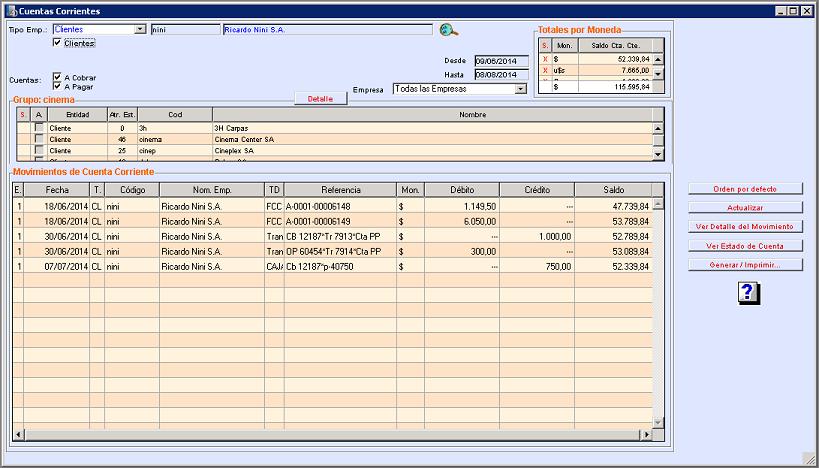
Task: Click Ver Estado de Cuenta button
Action: 745,245
